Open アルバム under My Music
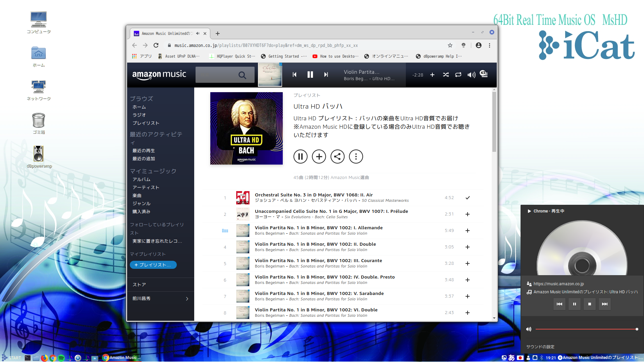 [142, 179]
